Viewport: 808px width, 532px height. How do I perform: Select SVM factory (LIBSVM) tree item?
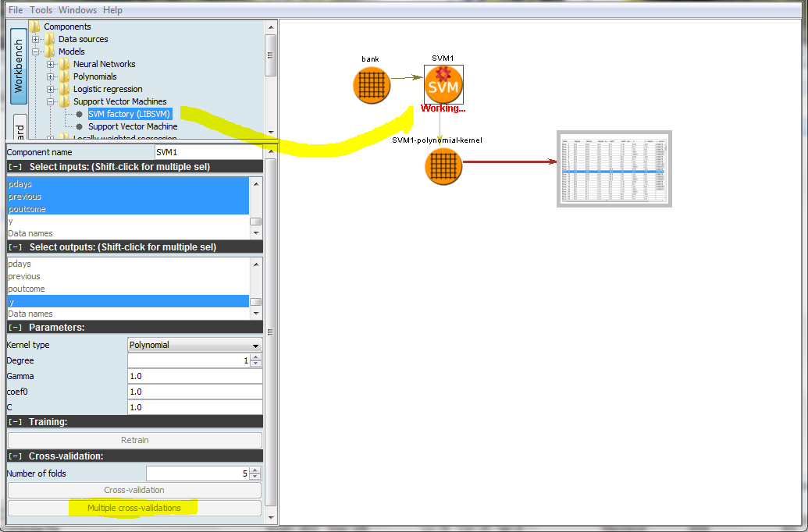click(129, 114)
